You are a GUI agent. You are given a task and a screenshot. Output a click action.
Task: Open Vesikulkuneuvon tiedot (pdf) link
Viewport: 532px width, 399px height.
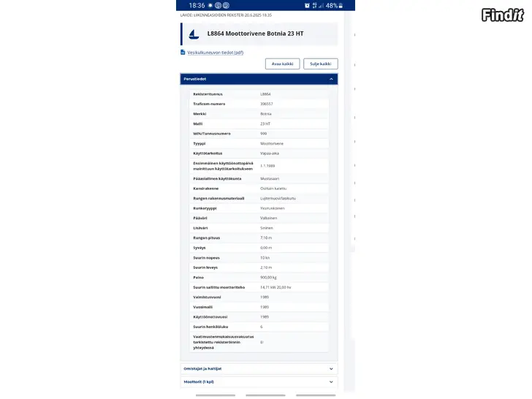tap(215, 53)
